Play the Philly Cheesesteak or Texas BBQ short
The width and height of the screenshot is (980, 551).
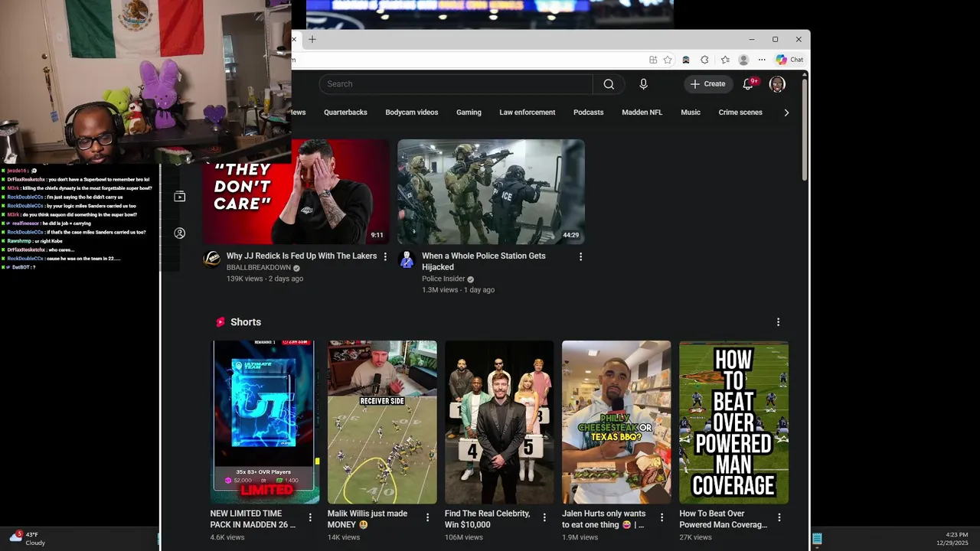[x=616, y=422]
